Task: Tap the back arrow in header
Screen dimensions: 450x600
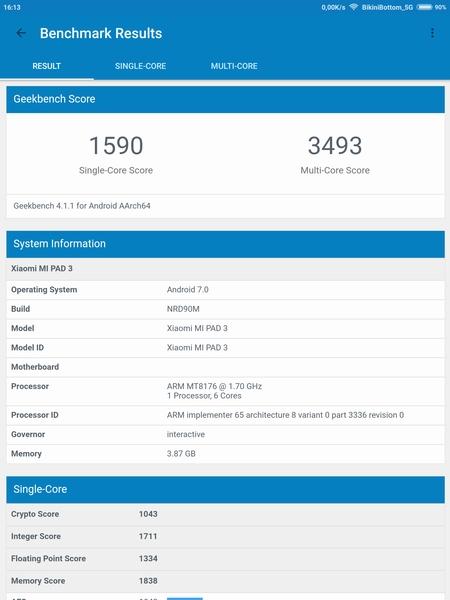Action: [21, 33]
